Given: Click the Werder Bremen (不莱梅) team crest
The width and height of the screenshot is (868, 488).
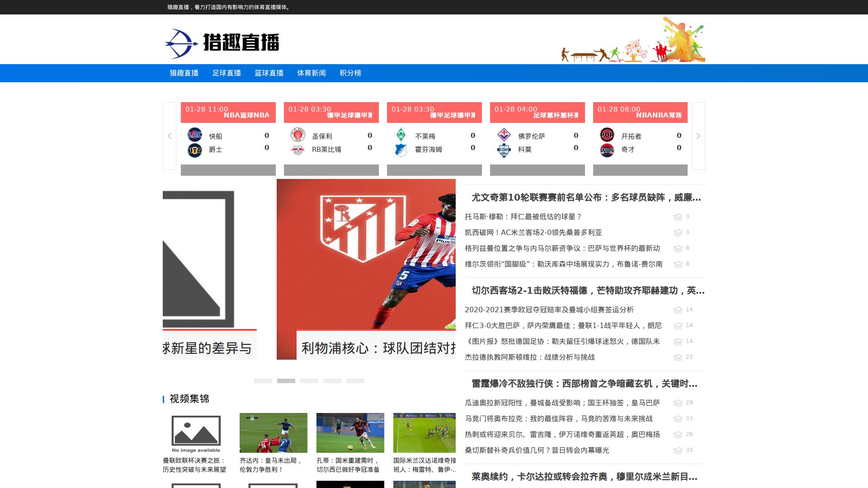Looking at the screenshot, I should coord(401,135).
